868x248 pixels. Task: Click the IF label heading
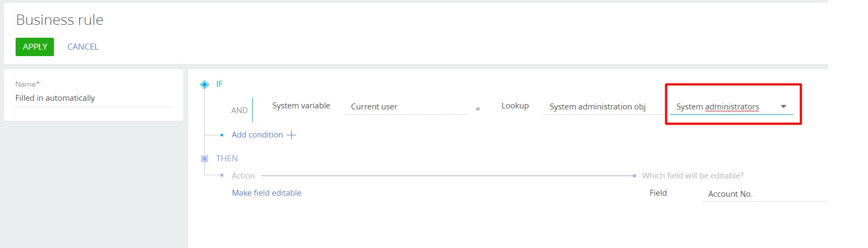(219, 84)
